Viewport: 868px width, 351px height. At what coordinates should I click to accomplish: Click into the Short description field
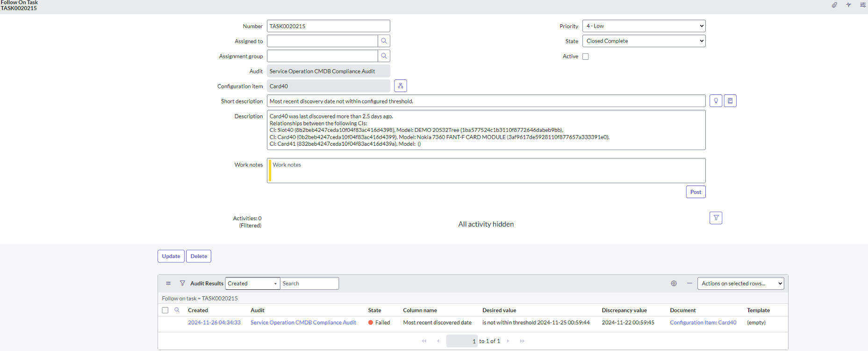coord(486,101)
